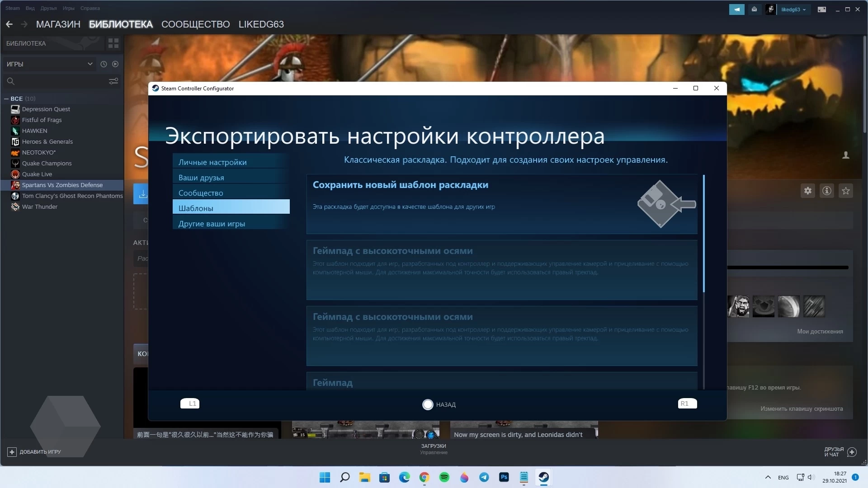The width and height of the screenshot is (868, 488).
Task: Open Windows Start menu
Action: coord(325,477)
